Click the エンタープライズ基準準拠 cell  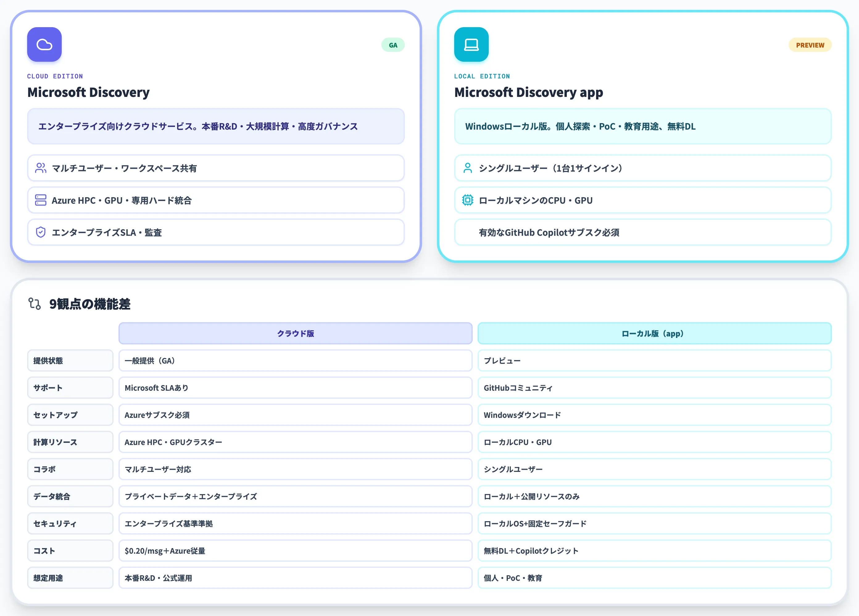point(295,523)
